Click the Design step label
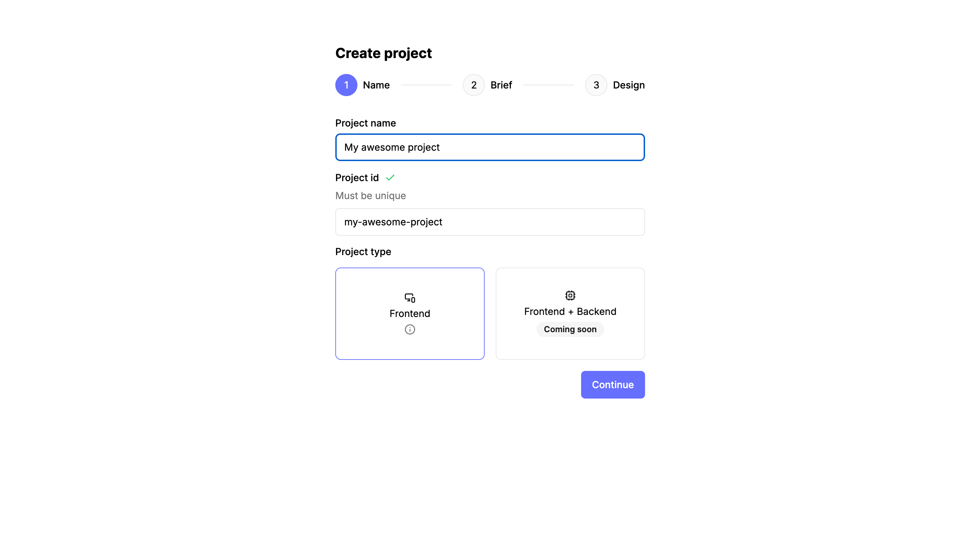 point(628,85)
